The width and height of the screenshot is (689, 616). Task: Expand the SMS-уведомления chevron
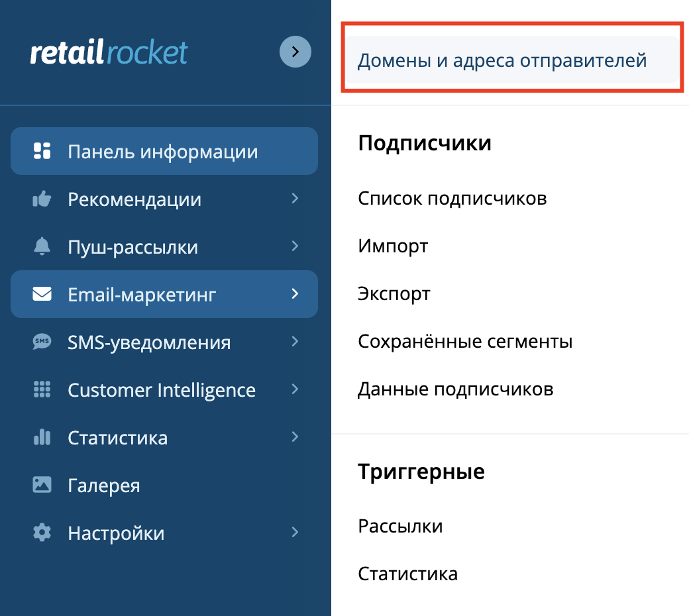tap(295, 341)
